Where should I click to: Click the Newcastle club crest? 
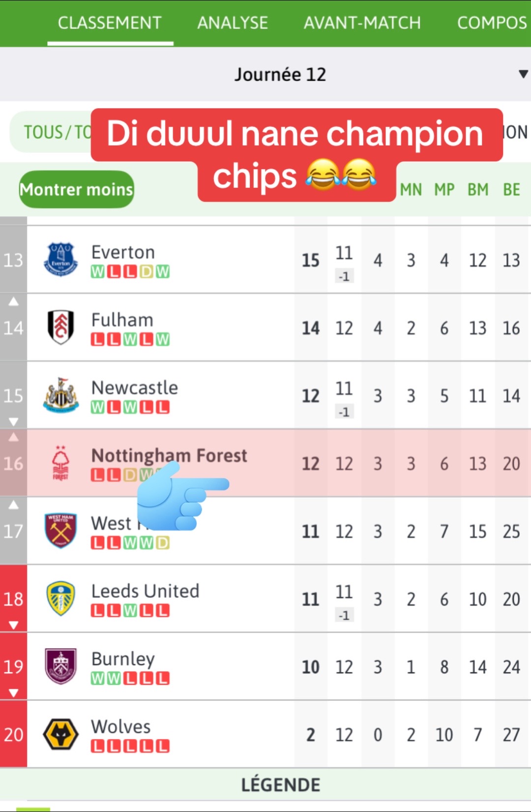click(x=60, y=395)
